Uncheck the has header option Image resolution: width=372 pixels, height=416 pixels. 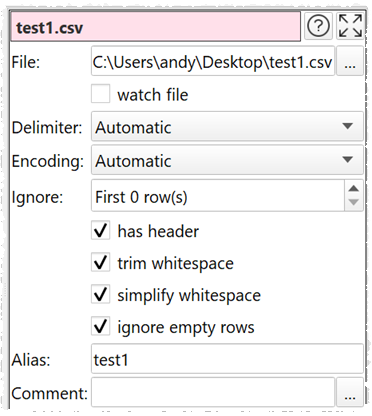(101, 231)
